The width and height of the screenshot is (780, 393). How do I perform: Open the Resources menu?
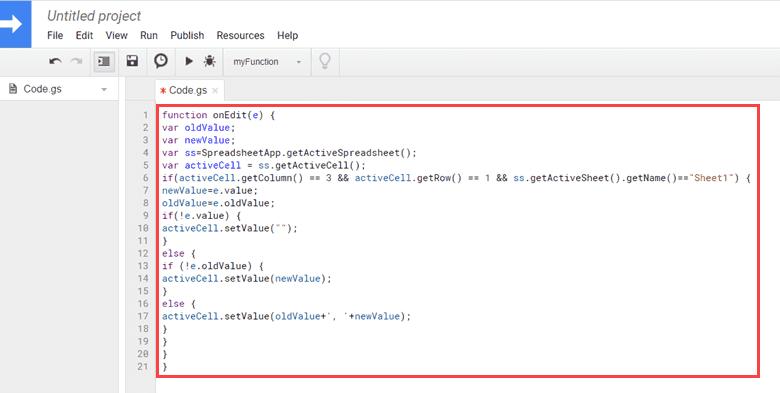click(x=240, y=35)
